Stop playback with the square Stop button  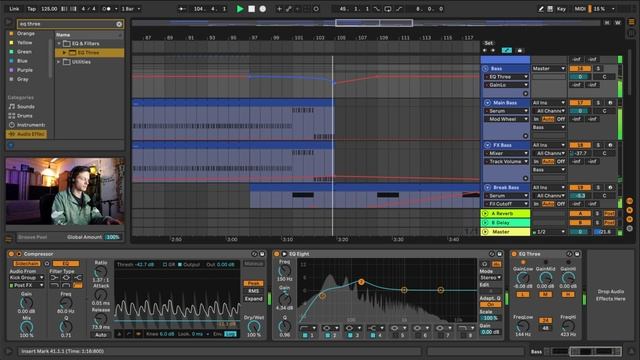(251, 9)
